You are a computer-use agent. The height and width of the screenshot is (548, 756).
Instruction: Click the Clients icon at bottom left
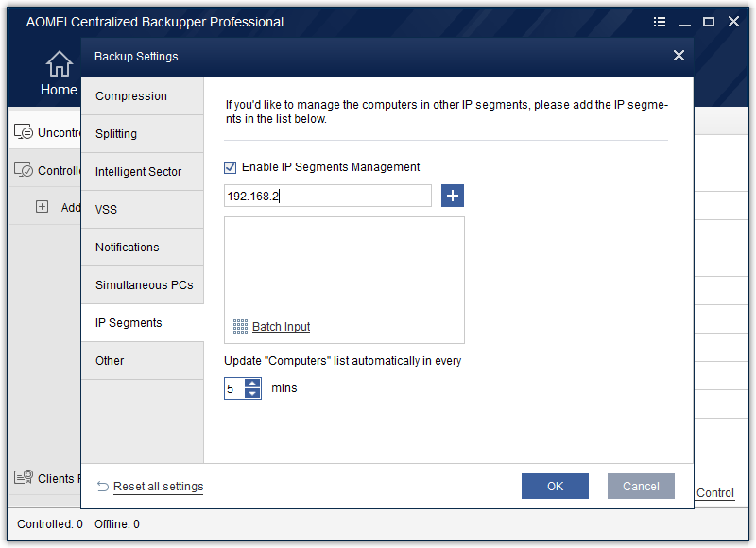tap(24, 478)
